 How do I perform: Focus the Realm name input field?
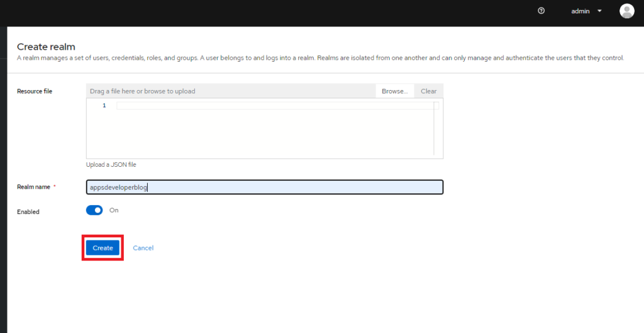click(x=264, y=187)
